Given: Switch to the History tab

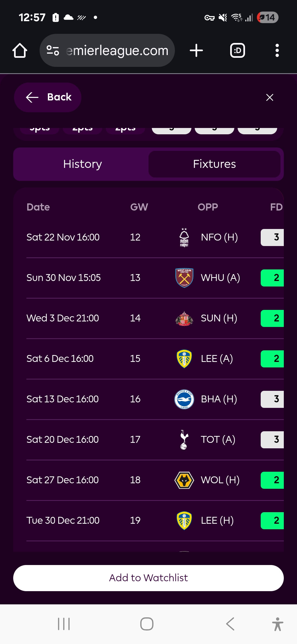Looking at the screenshot, I should [82, 164].
